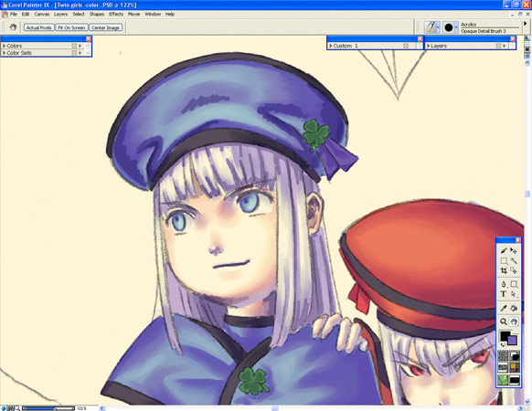Open the Nozzle selector in toolbox
532x411 pixels.
[x=514, y=379]
